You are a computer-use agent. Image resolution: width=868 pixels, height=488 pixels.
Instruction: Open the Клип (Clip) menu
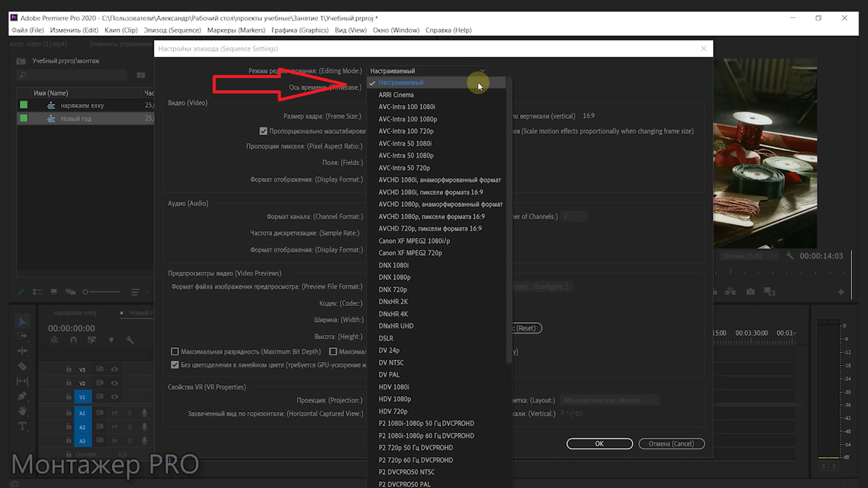click(x=121, y=30)
